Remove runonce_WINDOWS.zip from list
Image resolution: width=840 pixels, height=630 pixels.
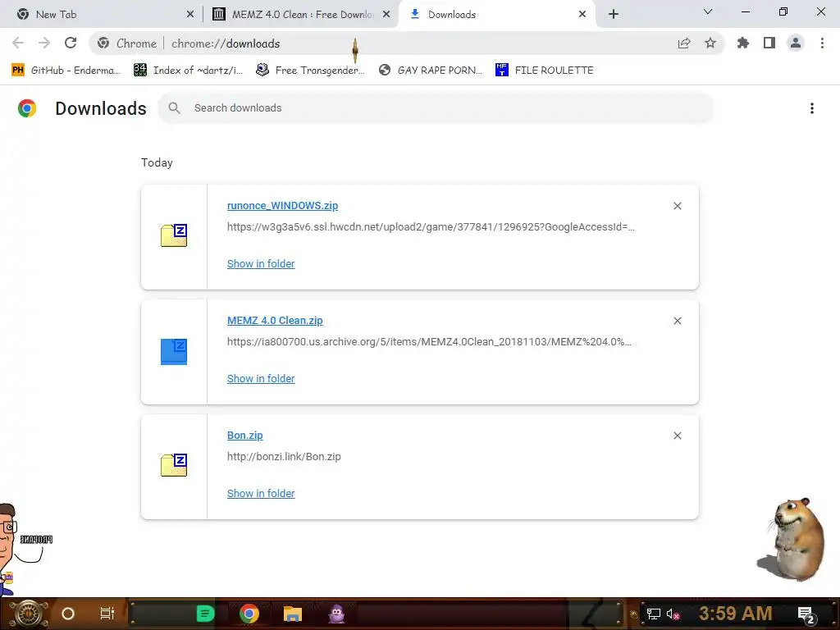677,206
